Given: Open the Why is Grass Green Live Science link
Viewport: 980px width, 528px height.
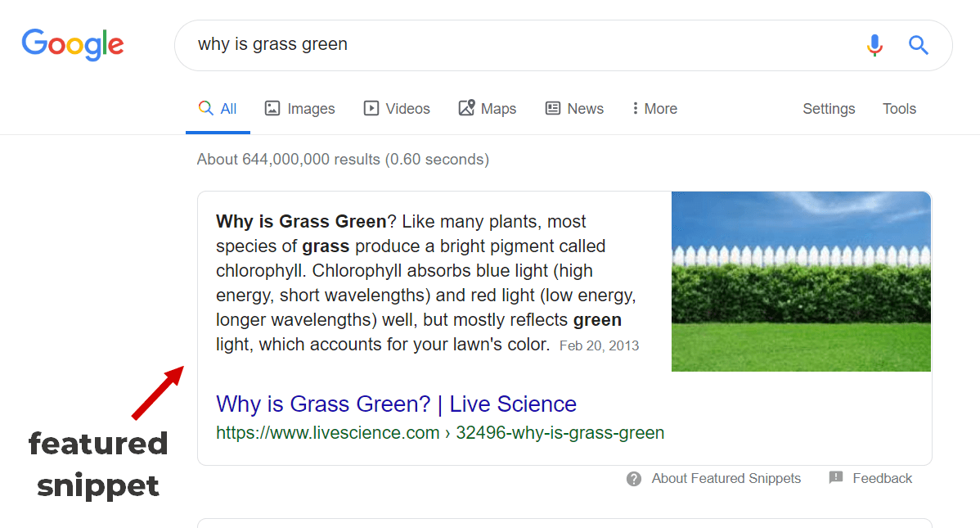Looking at the screenshot, I should [396, 404].
